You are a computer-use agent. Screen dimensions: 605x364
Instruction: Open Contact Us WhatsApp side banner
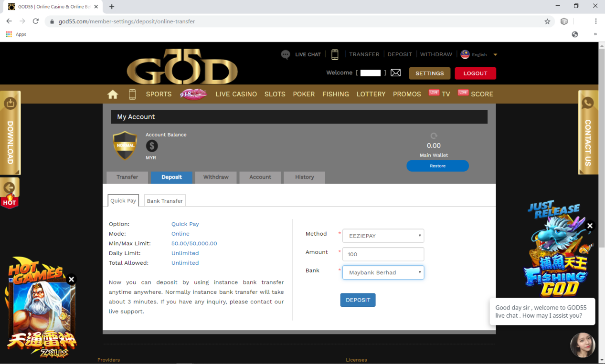[588, 133]
